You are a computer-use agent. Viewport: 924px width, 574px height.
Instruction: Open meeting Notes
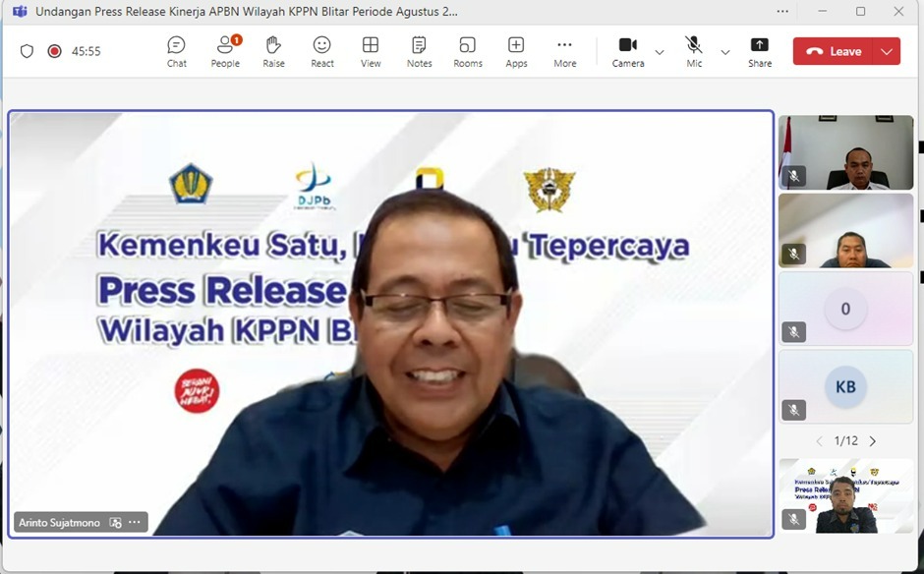[419, 51]
